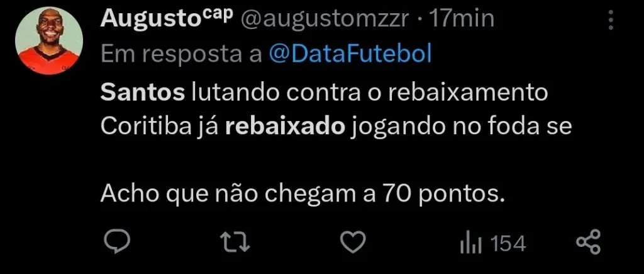Share the tweet using the share icon
Screen dimensions: 644x274
point(589,242)
